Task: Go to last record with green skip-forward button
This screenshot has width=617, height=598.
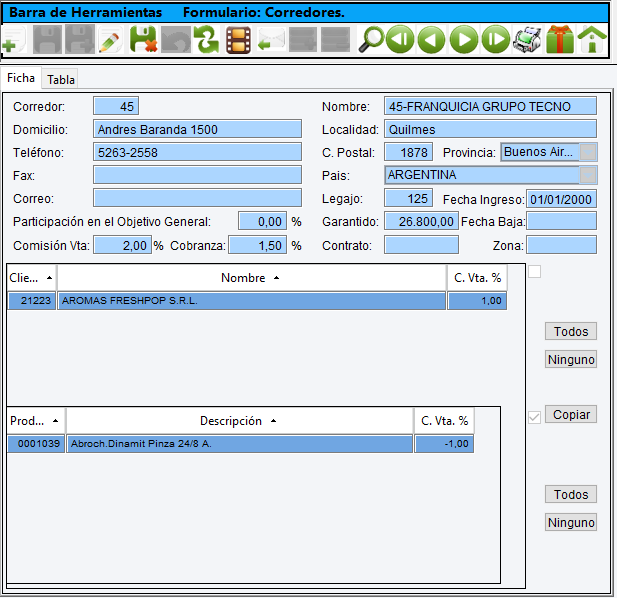Action: pyautogui.click(x=496, y=39)
